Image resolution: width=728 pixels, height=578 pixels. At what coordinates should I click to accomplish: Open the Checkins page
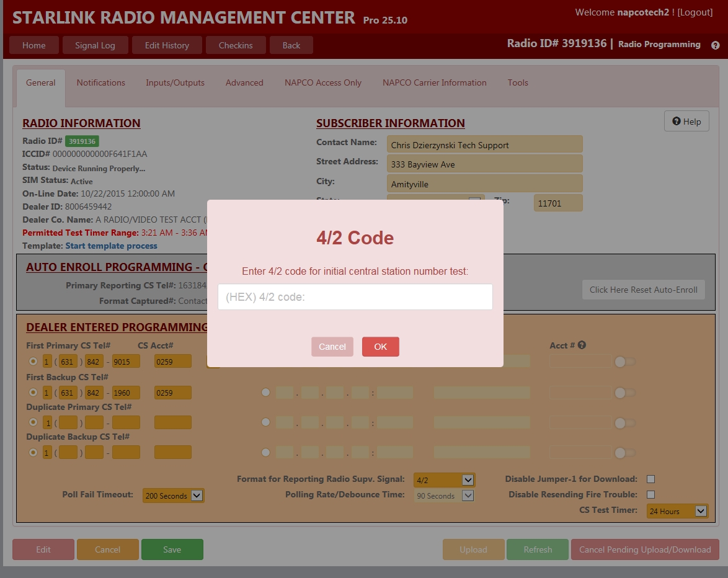236,45
